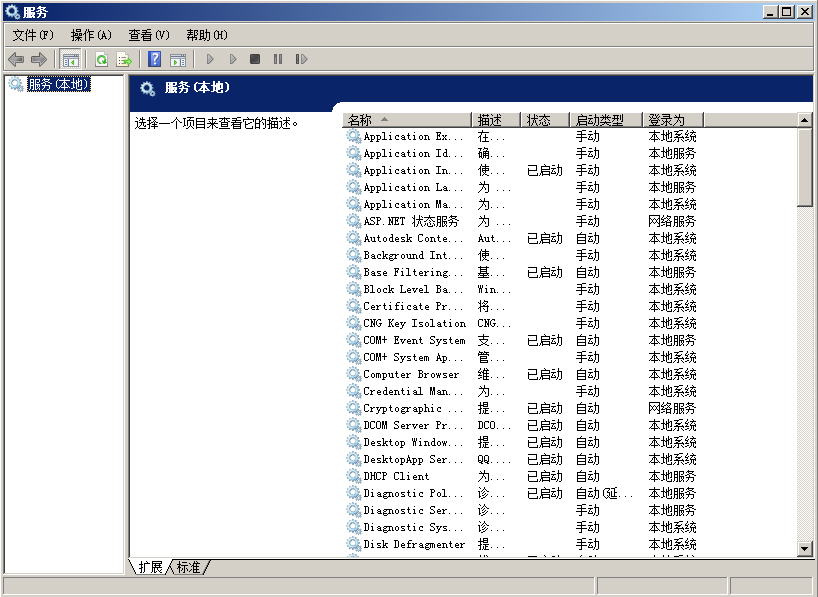
Task: Click the Back arrow in toolbar
Action: pos(16,60)
